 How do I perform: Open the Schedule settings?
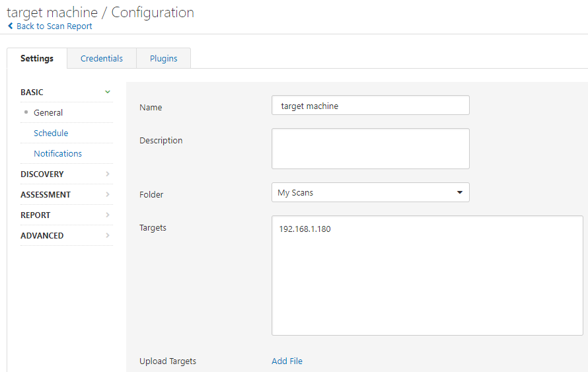(x=51, y=133)
